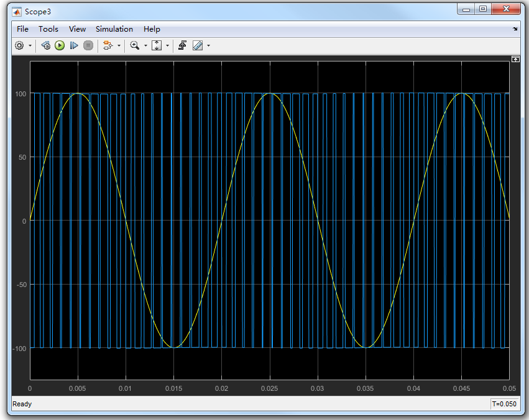Select the Zoom tool magnifier icon
529x420 pixels.
pyautogui.click(x=135, y=45)
